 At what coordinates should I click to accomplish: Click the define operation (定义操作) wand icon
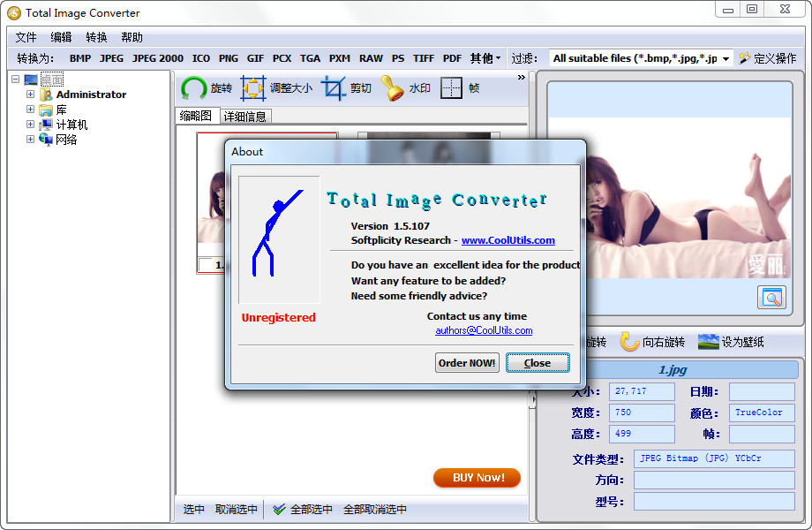pyautogui.click(x=745, y=58)
